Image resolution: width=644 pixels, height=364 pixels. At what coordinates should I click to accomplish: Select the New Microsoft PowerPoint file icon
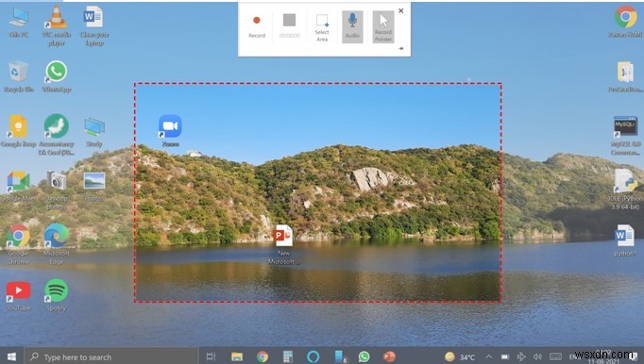pyautogui.click(x=283, y=244)
